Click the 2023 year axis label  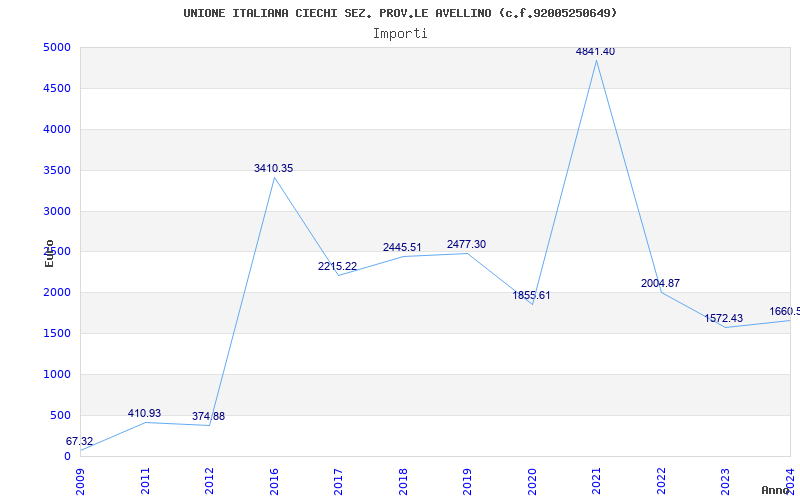[726, 481]
